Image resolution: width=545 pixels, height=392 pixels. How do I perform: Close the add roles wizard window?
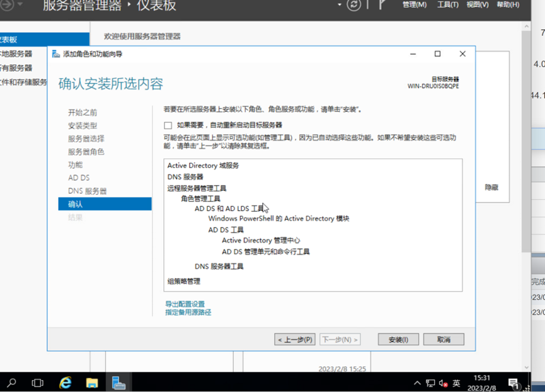coord(462,54)
